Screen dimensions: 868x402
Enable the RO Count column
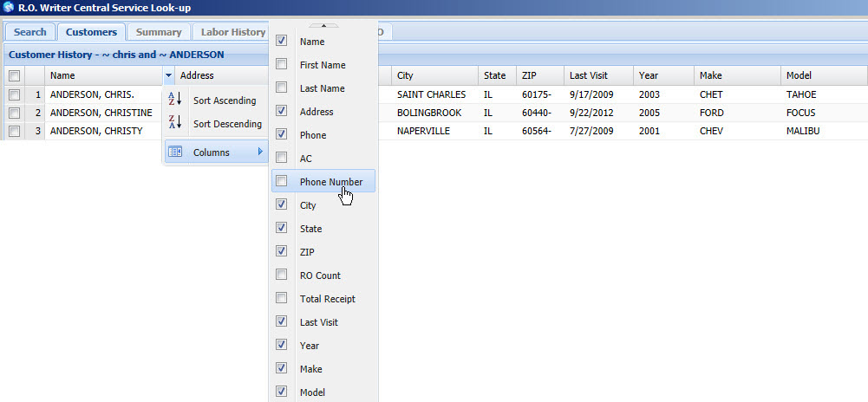click(281, 276)
